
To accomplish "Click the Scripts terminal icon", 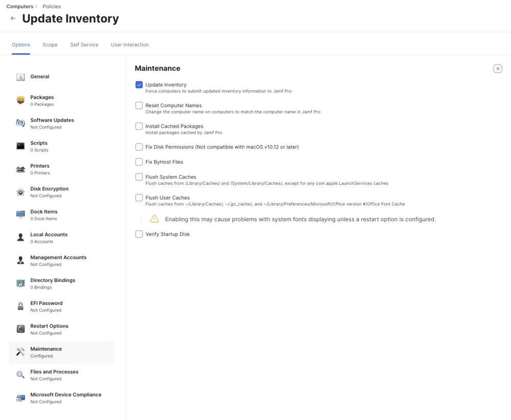I will point(20,146).
